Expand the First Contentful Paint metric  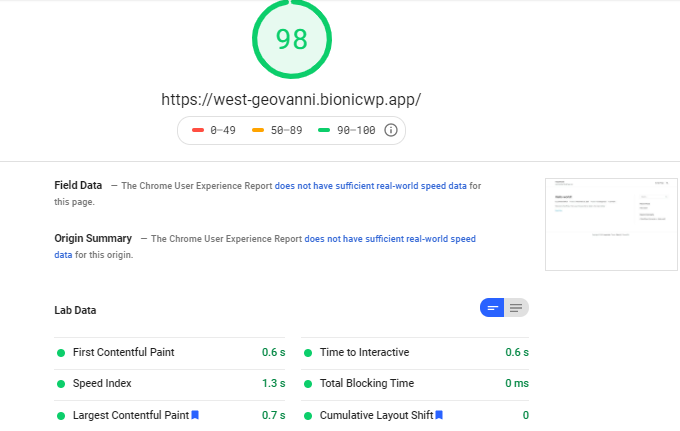170,353
